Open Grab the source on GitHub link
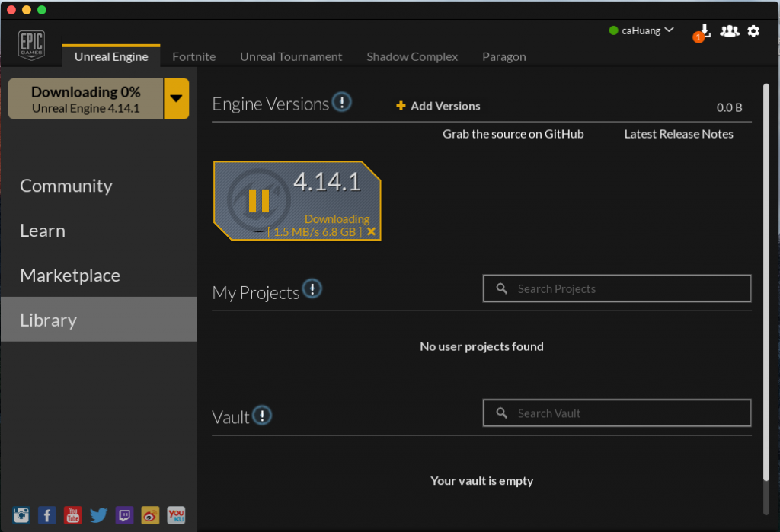The height and width of the screenshot is (532, 780). [x=513, y=134]
